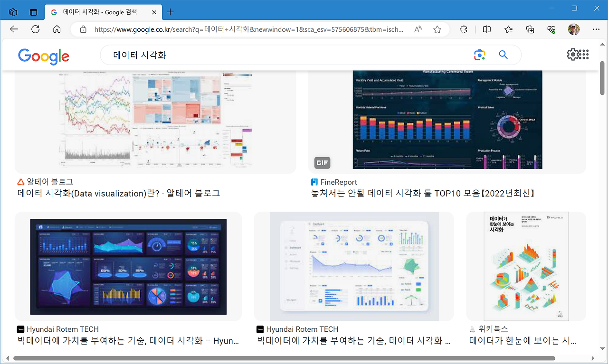Open Split screen view
608x364 pixels.
coord(487,29)
